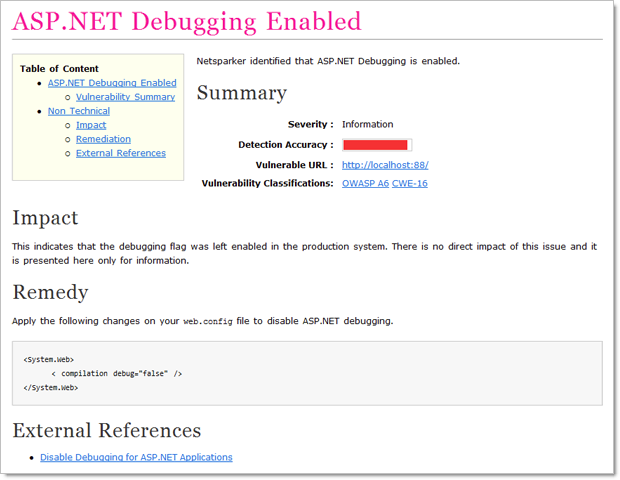
Task: Click the compilation debug="false" code line
Action: [x=117, y=373]
